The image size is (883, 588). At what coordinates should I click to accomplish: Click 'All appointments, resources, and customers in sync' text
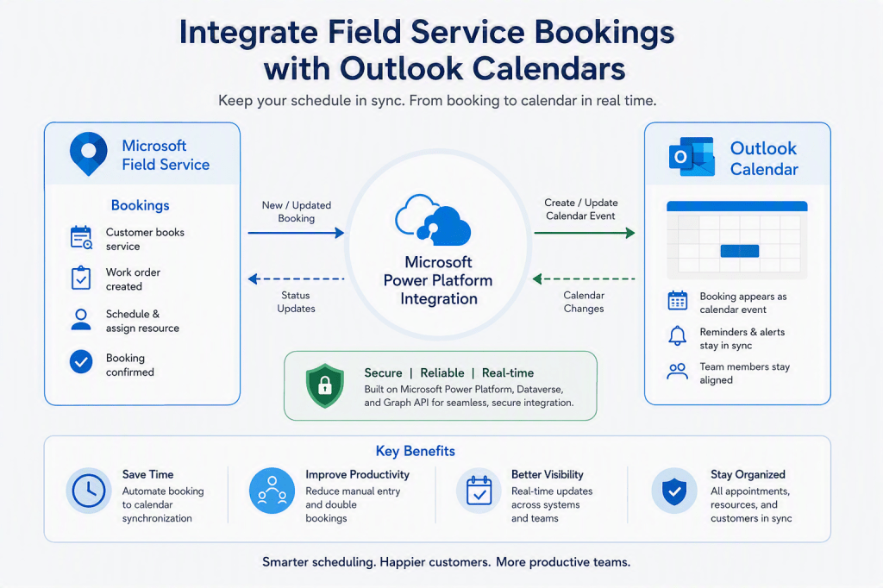[x=751, y=504]
